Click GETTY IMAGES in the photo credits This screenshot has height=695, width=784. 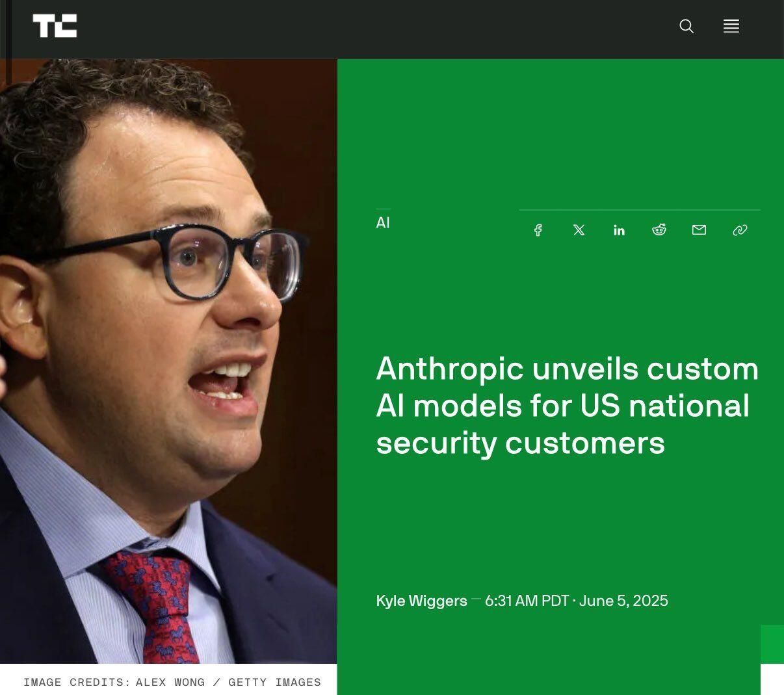(x=274, y=682)
